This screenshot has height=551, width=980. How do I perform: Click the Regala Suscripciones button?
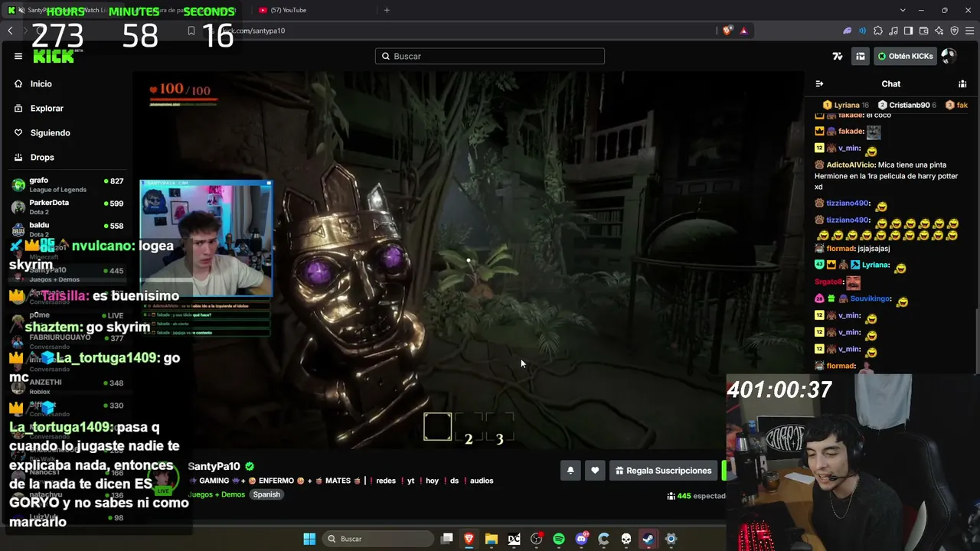pyautogui.click(x=664, y=471)
